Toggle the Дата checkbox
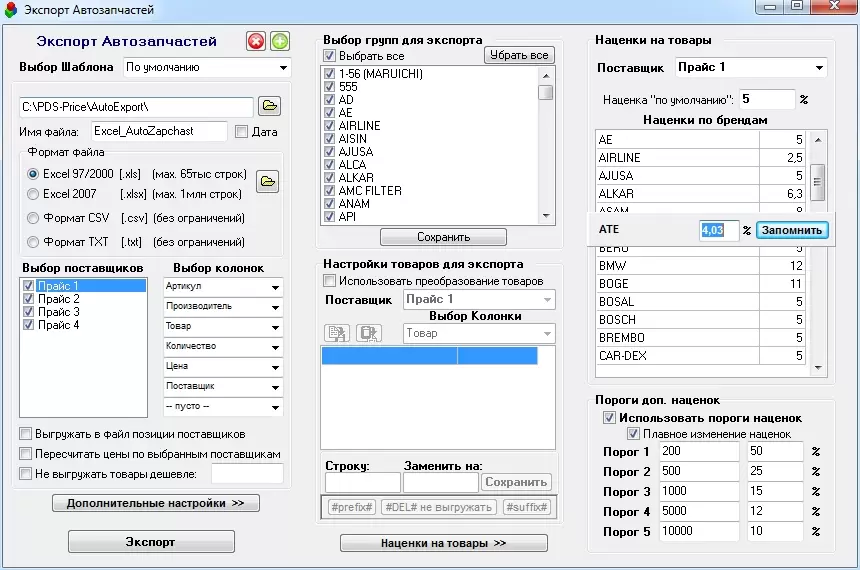This screenshot has height=570, width=860. pos(241,132)
